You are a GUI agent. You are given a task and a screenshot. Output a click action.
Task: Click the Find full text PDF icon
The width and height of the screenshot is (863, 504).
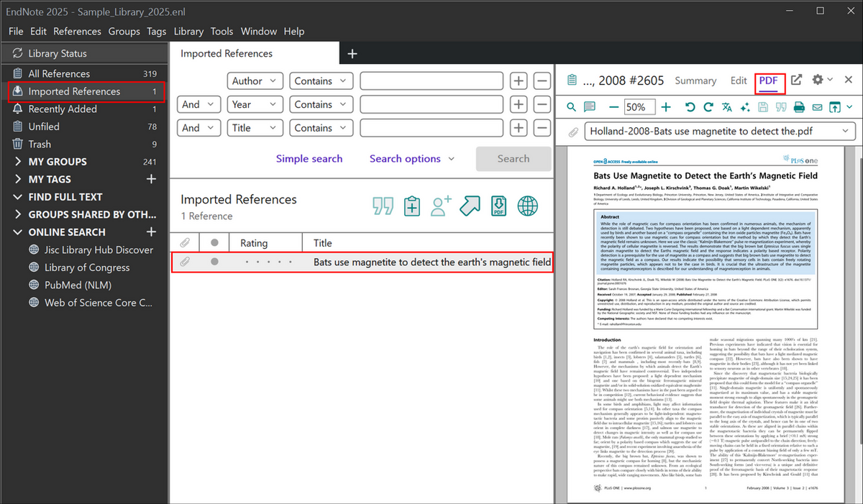(x=498, y=206)
